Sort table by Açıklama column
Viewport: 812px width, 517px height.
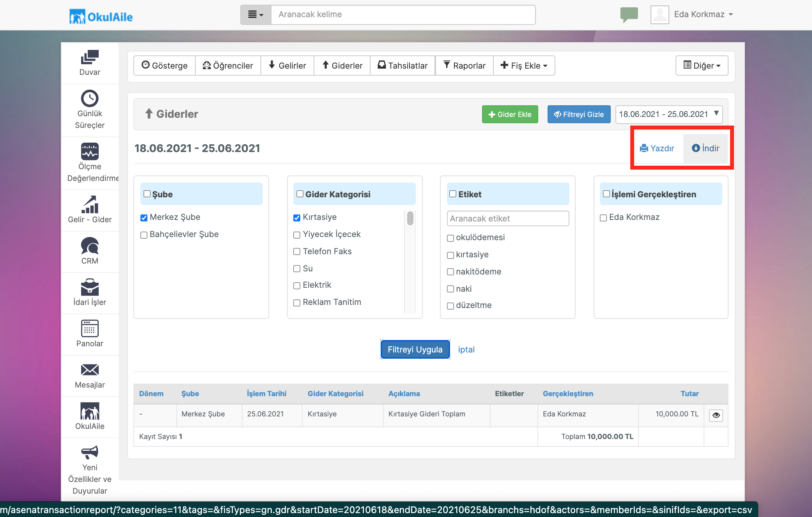coord(404,393)
